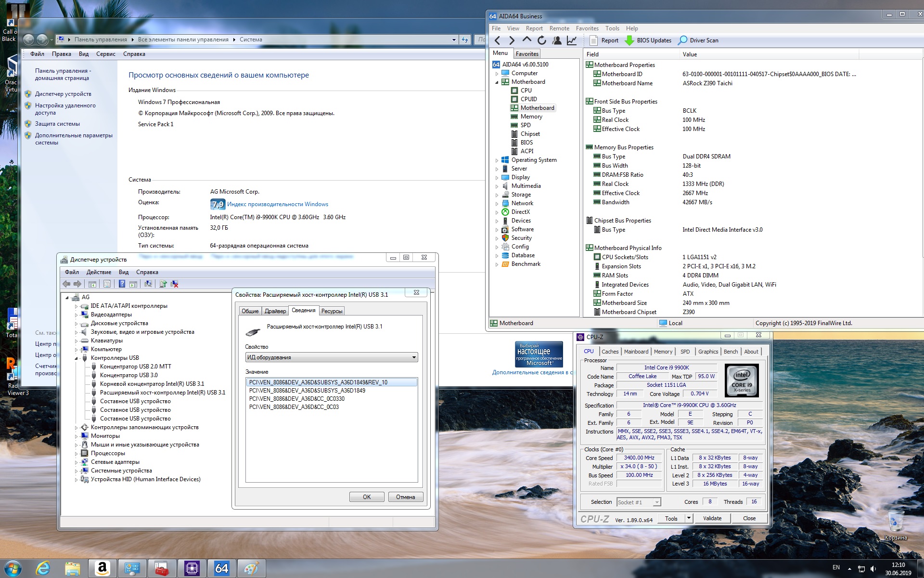Open Amazon icon on taskbar
The image size is (924, 578).
click(102, 568)
